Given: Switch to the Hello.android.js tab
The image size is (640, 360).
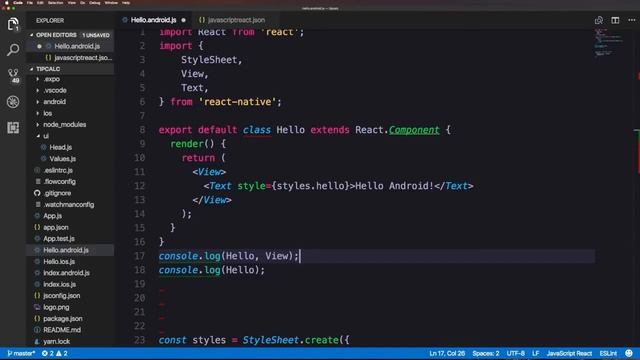Looking at the screenshot, I should click(x=153, y=20).
